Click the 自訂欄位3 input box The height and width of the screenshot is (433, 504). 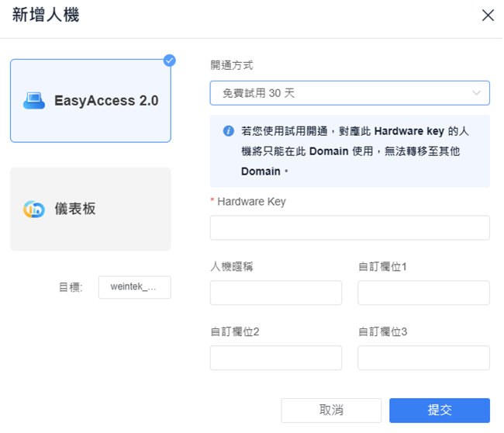(x=423, y=358)
